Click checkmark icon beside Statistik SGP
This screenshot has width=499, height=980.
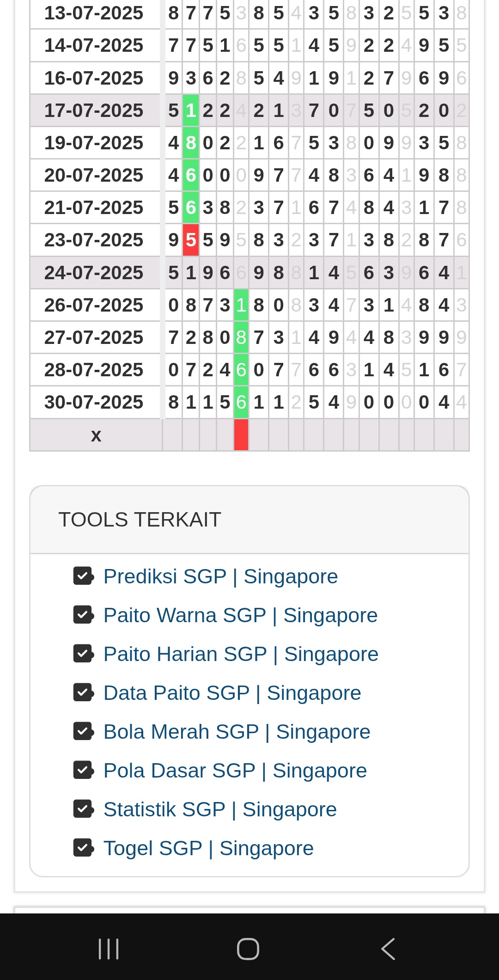click(83, 809)
